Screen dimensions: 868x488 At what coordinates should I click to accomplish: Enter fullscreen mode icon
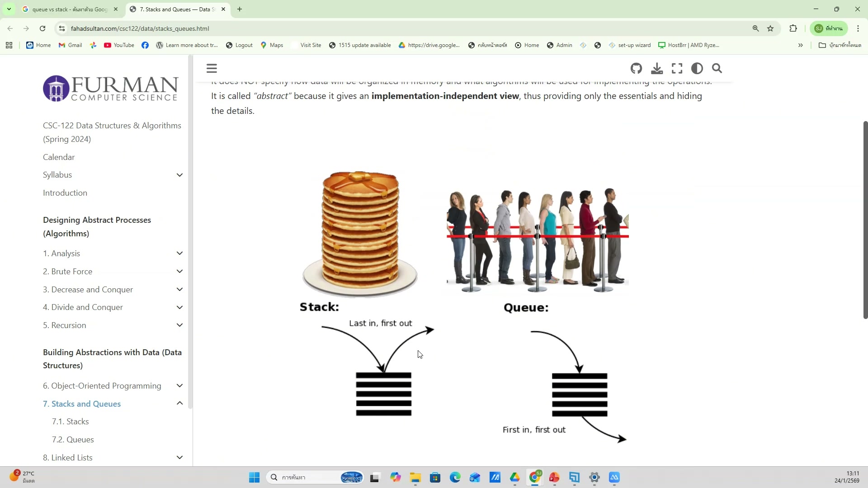677,69
